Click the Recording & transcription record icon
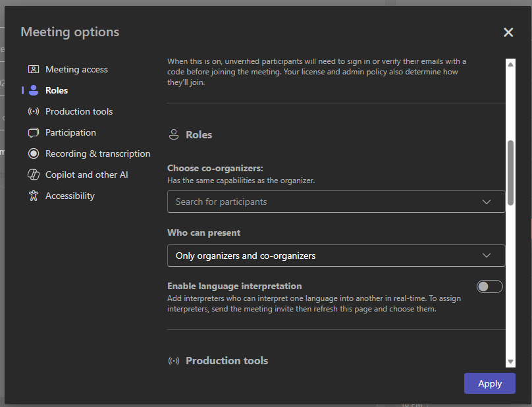 click(34, 153)
